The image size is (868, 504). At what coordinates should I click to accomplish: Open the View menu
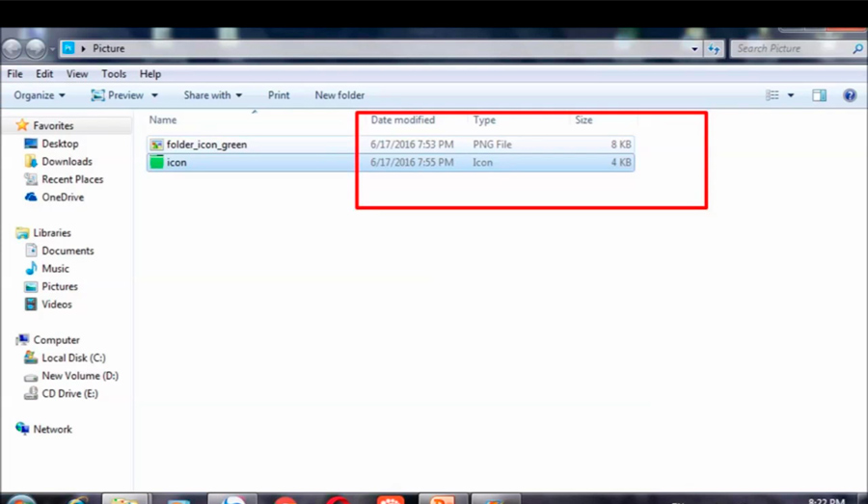[77, 74]
